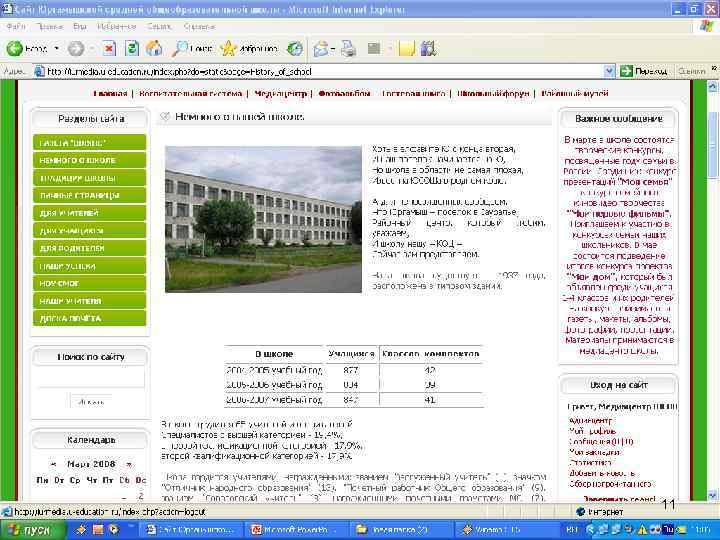Select the Немного о школе sidebar button

(90, 160)
